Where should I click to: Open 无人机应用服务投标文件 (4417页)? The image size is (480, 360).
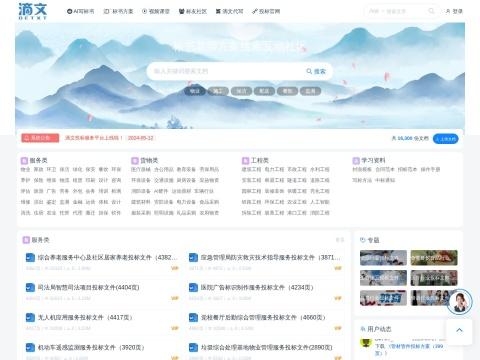coord(85,318)
